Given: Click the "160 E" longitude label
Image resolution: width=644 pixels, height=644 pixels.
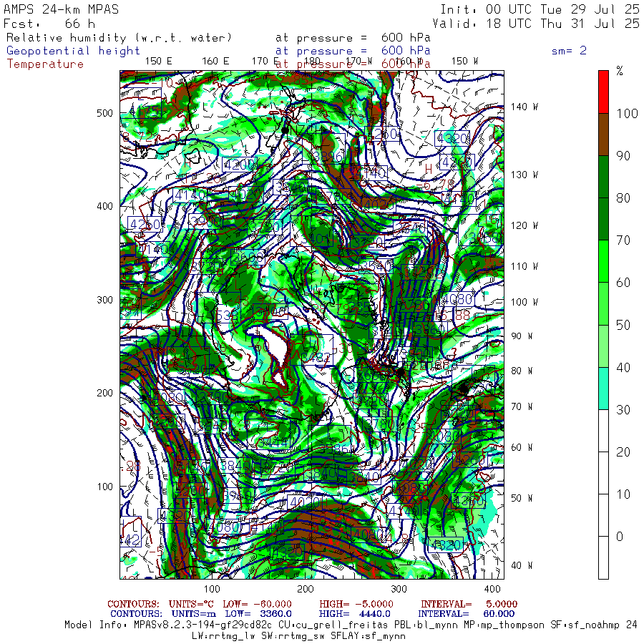Looking at the screenshot, I should [x=215, y=62].
